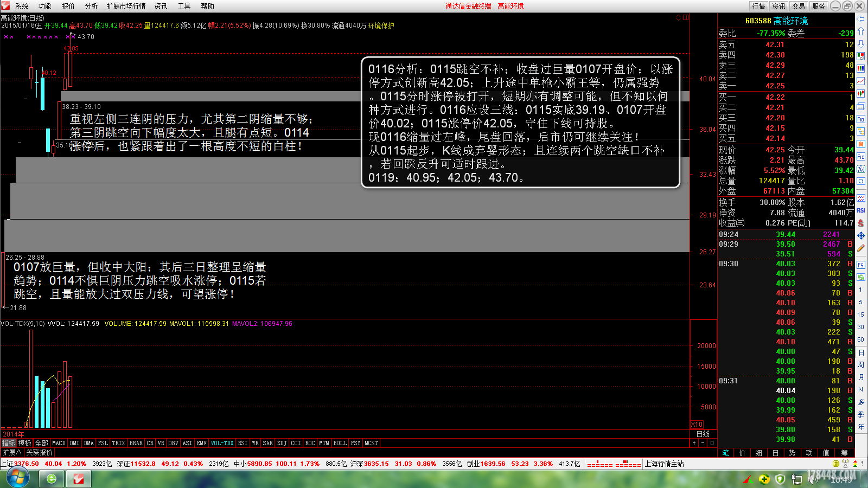Click the 关联报价 button
Viewport: 868px width, 488px height.
point(39,452)
